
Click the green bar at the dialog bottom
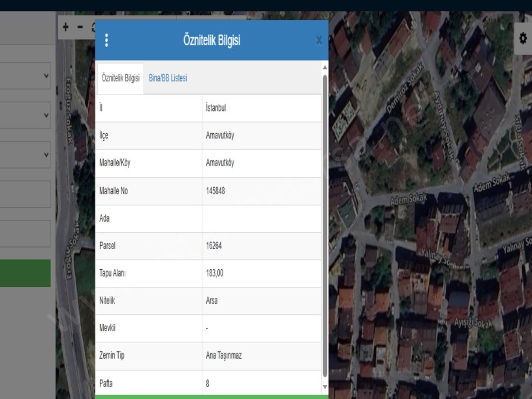point(211,396)
